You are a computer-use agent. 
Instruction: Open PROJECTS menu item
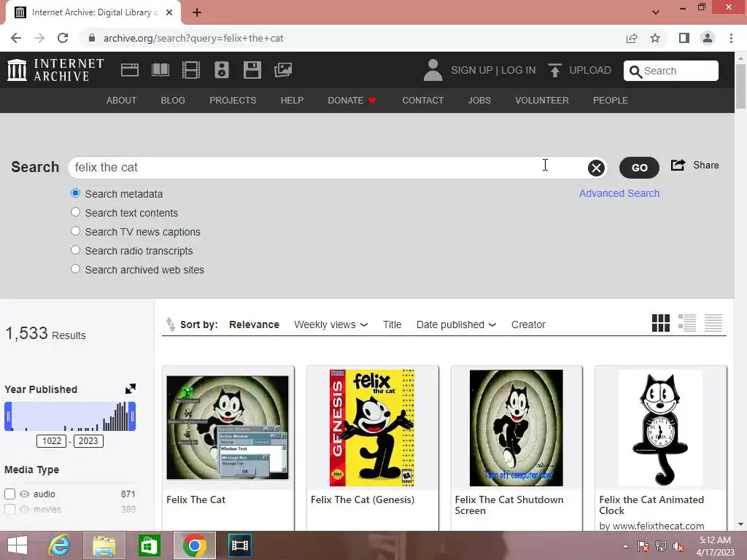tap(233, 101)
